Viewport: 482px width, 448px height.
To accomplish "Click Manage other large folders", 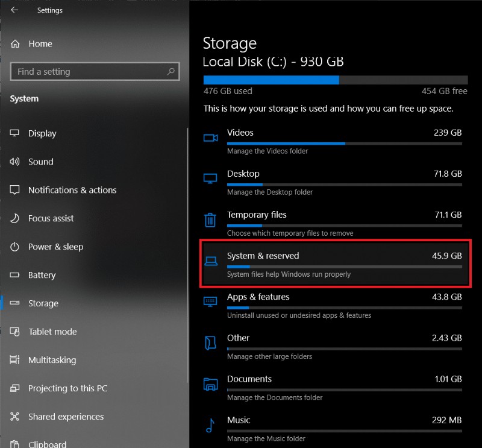I will pyautogui.click(x=269, y=356).
